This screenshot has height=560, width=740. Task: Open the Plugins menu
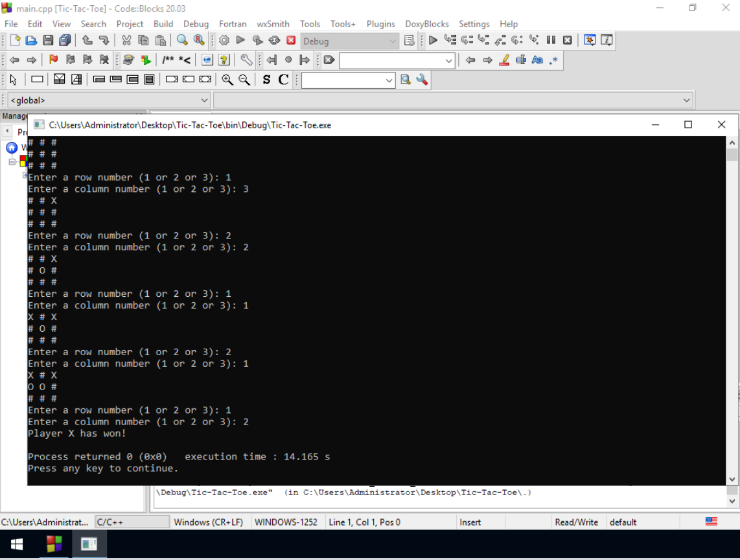[380, 23]
